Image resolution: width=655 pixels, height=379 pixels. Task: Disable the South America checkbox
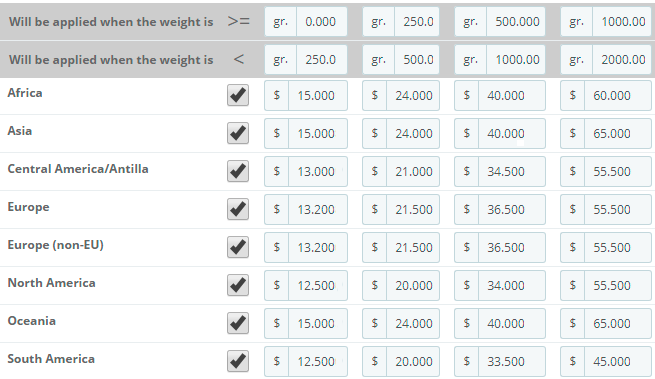(x=238, y=361)
